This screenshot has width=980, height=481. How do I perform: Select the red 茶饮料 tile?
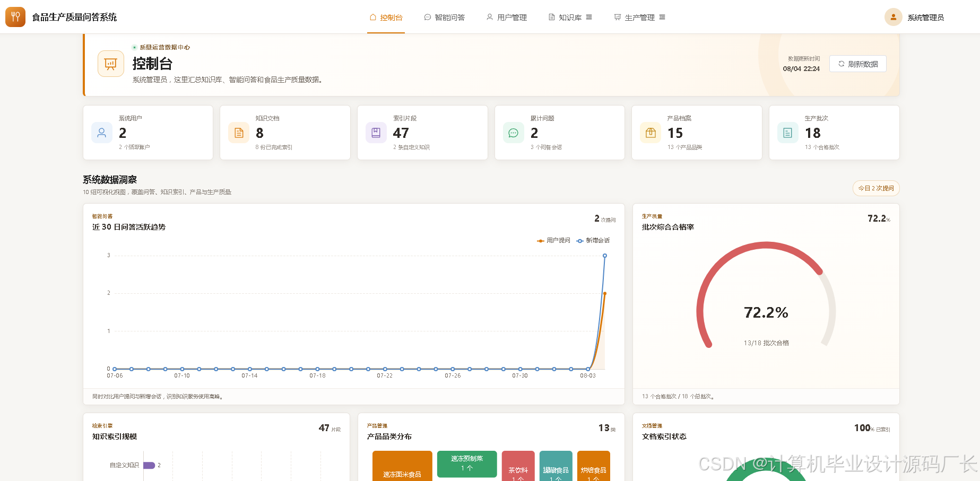pos(518,466)
